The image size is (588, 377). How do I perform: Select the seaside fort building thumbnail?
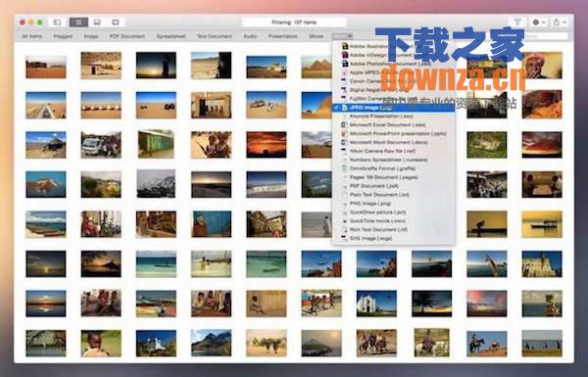pos(542,263)
